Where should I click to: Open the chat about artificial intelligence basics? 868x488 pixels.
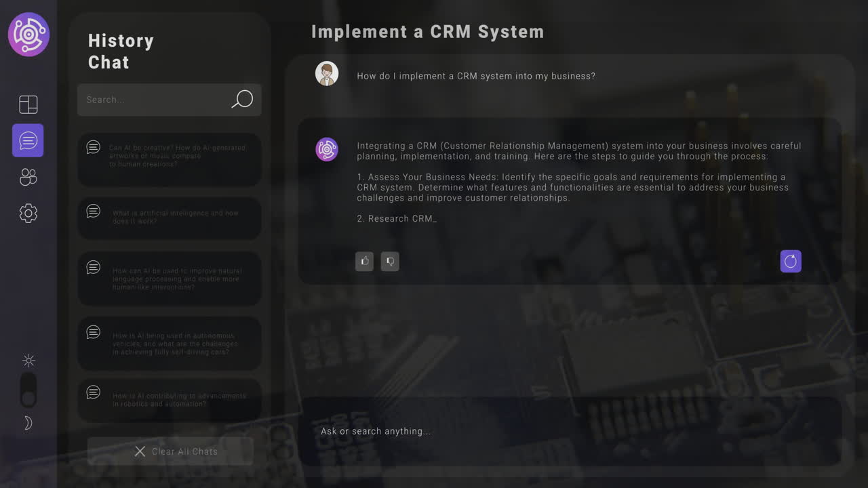point(170,217)
